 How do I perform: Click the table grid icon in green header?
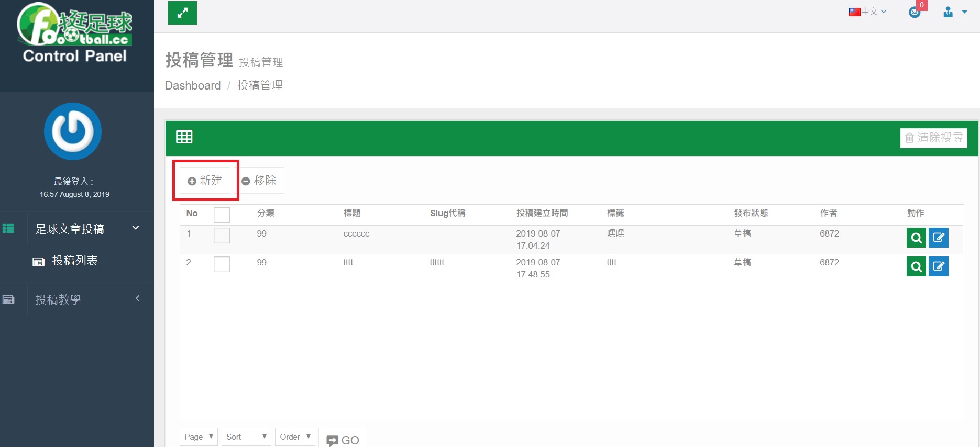(x=184, y=137)
